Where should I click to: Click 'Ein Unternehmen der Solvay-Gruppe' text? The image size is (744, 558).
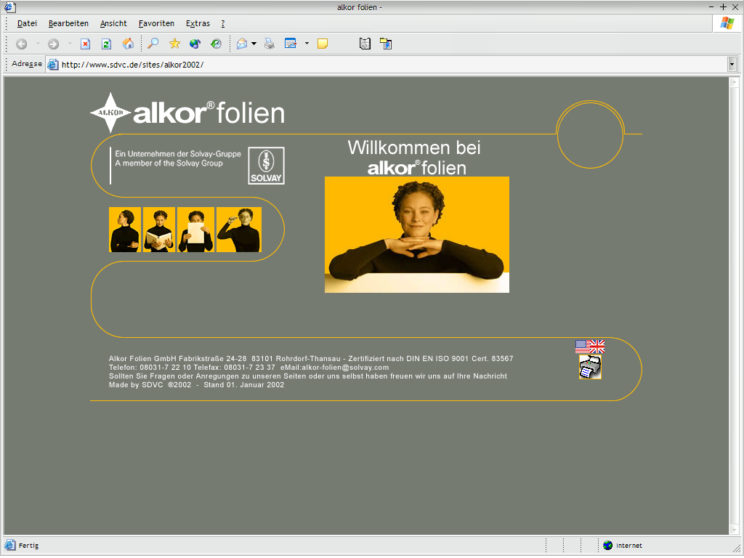(x=178, y=154)
